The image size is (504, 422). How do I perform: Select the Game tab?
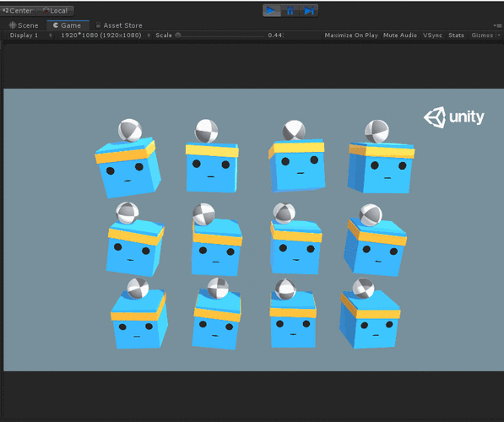(x=68, y=25)
